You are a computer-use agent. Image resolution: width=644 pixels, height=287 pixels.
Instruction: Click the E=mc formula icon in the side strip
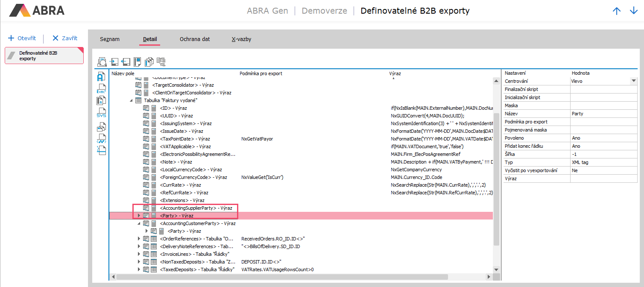(x=101, y=89)
